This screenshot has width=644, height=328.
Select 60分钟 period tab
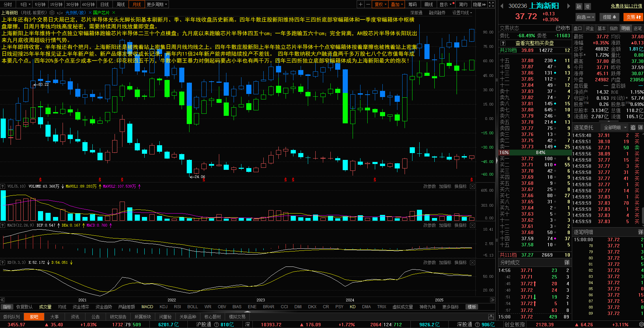click(x=88, y=4)
